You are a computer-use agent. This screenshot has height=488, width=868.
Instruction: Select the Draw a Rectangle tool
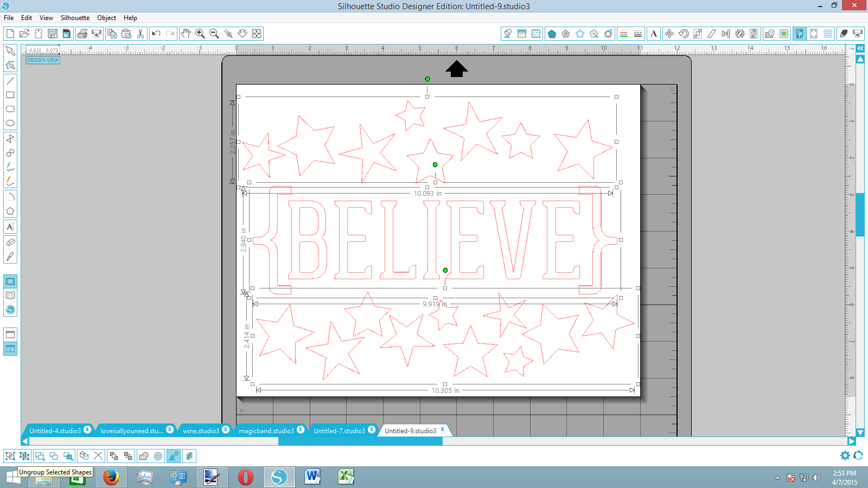pyautogui.click(x=10, y=95)
